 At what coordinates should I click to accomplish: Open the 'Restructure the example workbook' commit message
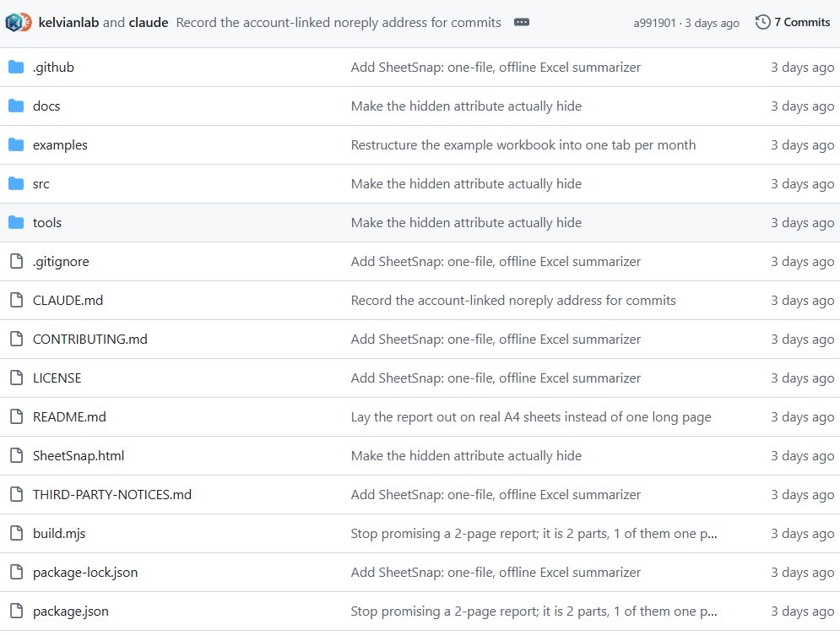[523, 144]
